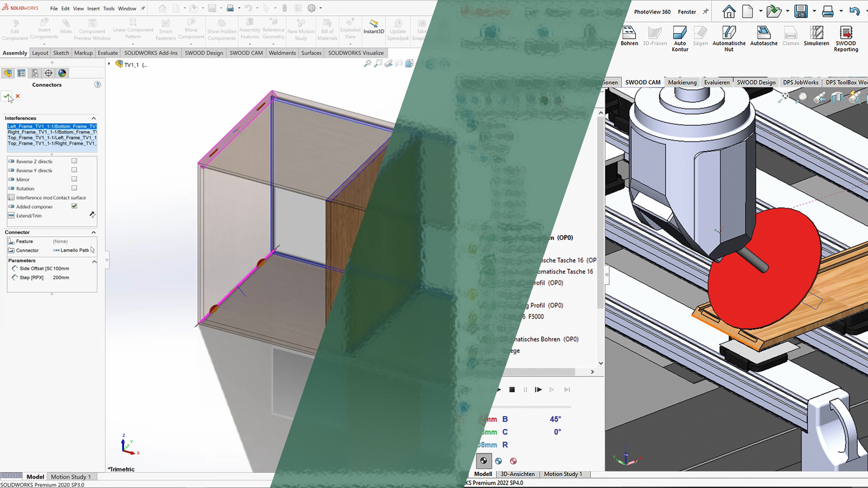
Task: Click the horizontal scrollbar right arrow
Action: (x=592, y=372)
